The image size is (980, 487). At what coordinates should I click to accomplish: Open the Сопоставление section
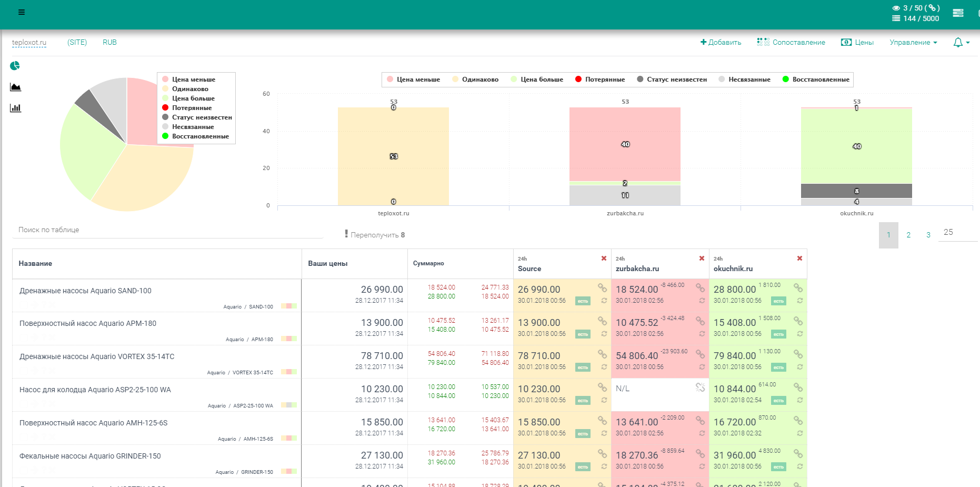coord(791,43)
